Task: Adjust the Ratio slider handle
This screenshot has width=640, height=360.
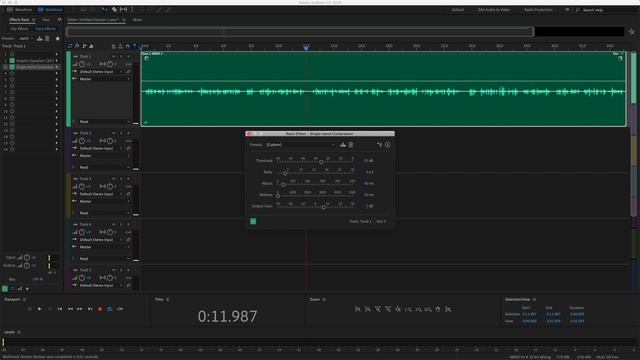Action: pos(285,173)
